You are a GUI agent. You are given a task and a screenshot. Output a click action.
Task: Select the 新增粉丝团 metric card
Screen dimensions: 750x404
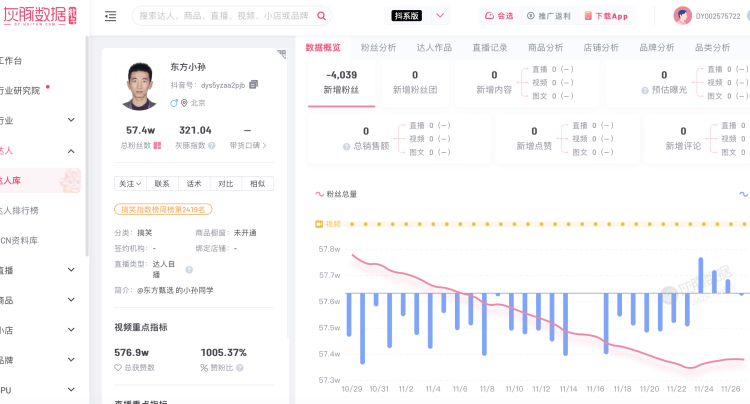415,82
